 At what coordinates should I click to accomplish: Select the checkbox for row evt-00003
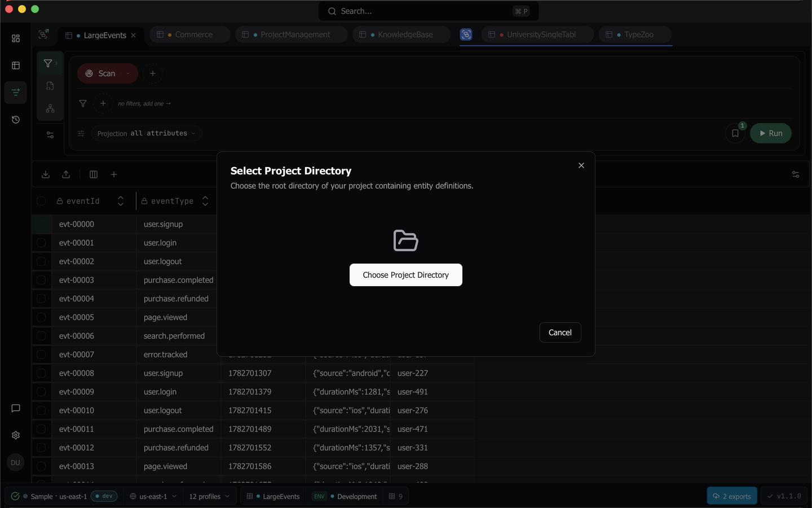(x=41, y=280)
